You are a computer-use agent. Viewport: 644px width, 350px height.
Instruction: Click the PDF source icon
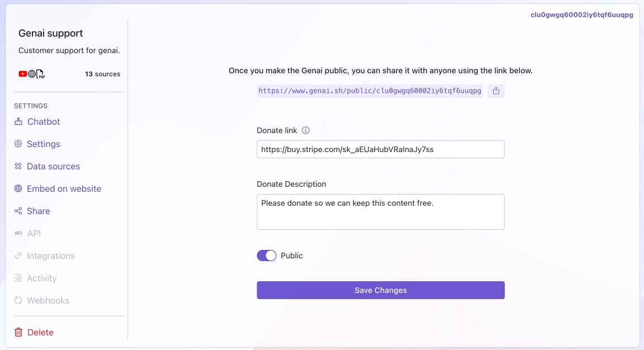coord(40,74)
